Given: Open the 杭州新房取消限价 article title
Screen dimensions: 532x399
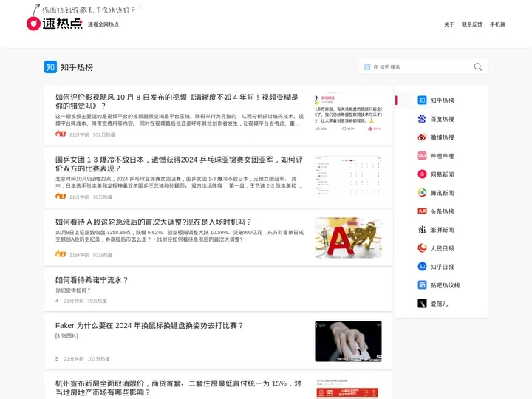Looking at the screenshot, I should (x=178, y=388).
